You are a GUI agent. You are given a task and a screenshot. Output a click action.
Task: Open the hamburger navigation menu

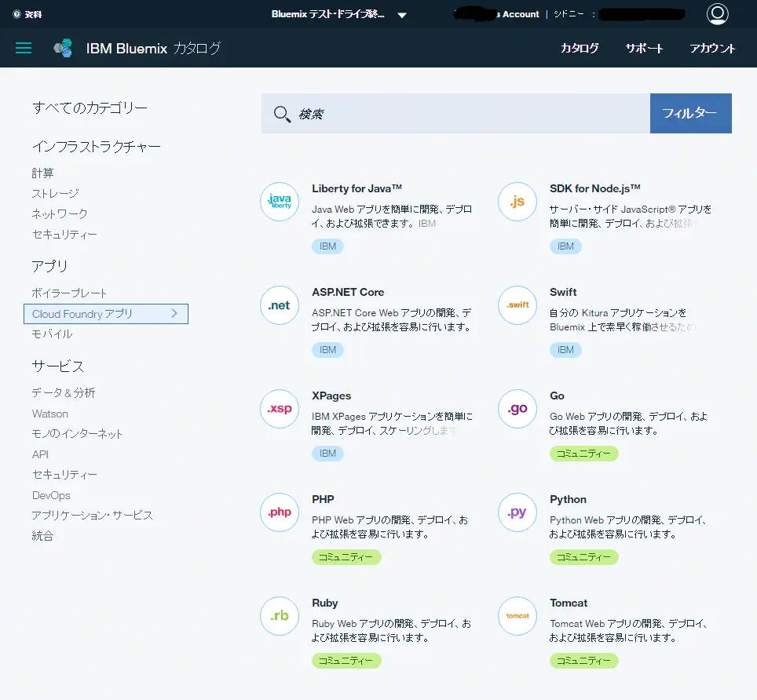point(24,48)
